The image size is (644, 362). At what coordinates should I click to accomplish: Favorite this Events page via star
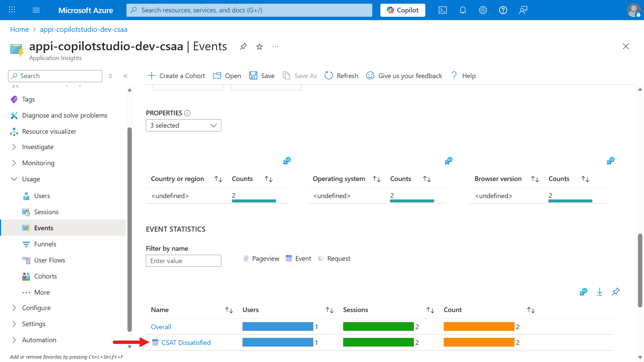pos(259,47)
